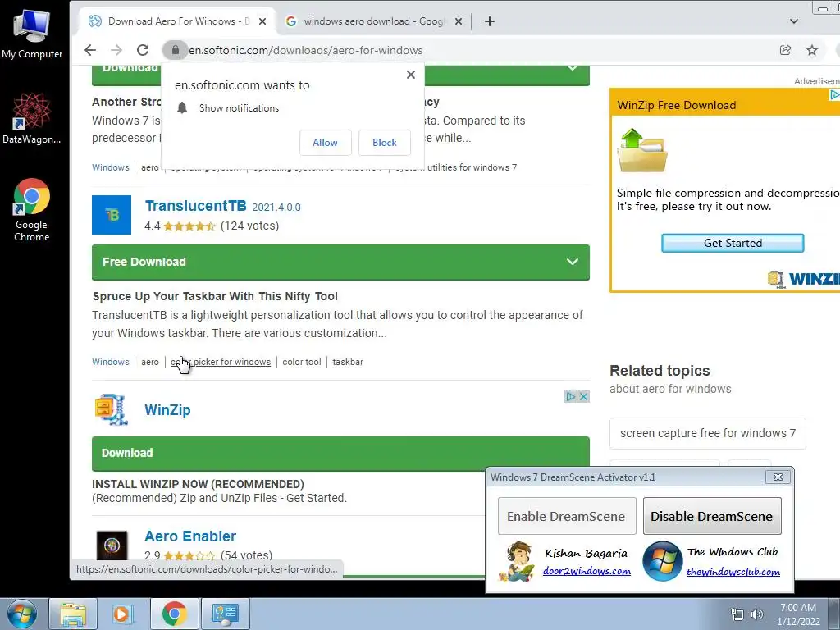This screenshot has height=630, width=840.
Task: Click Enable DreamScene button
Action: tap(567, 516)
